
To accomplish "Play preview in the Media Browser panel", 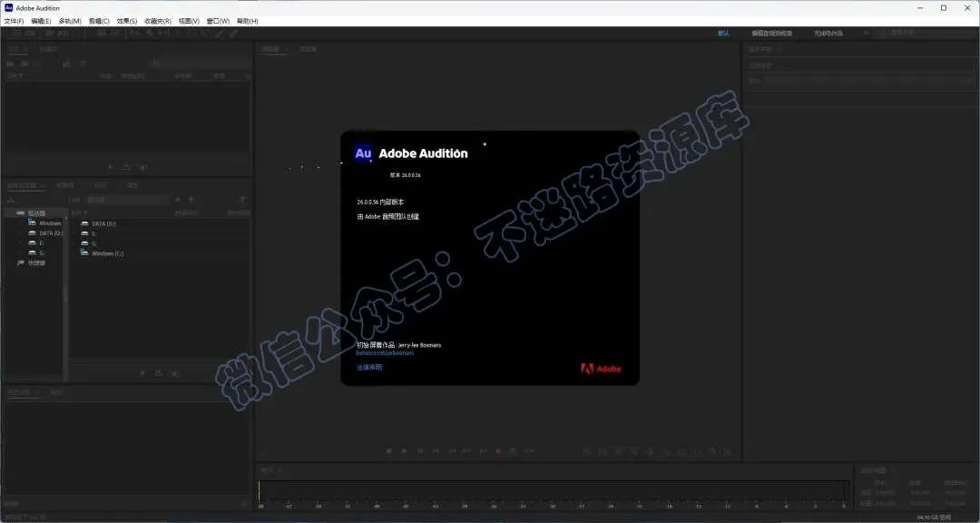I will tap(142, 373).
